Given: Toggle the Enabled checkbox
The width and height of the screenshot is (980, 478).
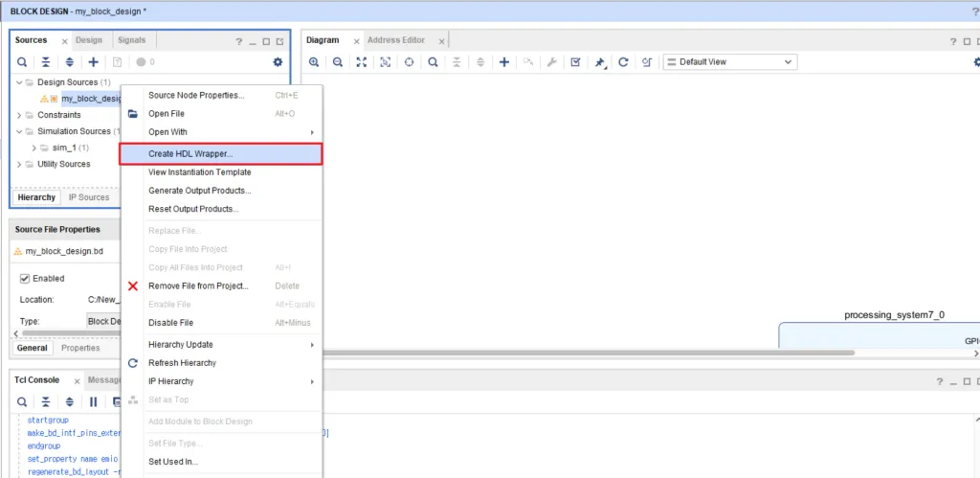Looking at the screenshot, I should click(25, 279).
